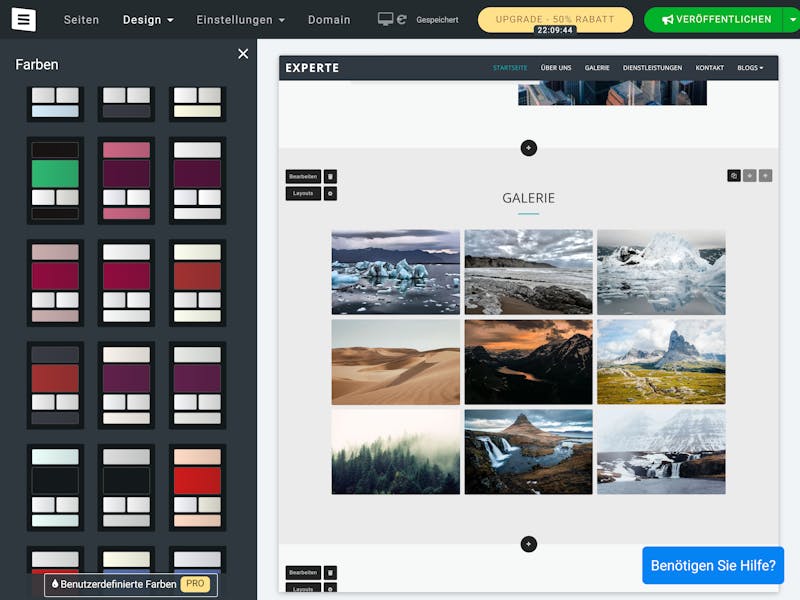Close the Farben panel
Screen dimensions: 800x600
pos(243,54)
